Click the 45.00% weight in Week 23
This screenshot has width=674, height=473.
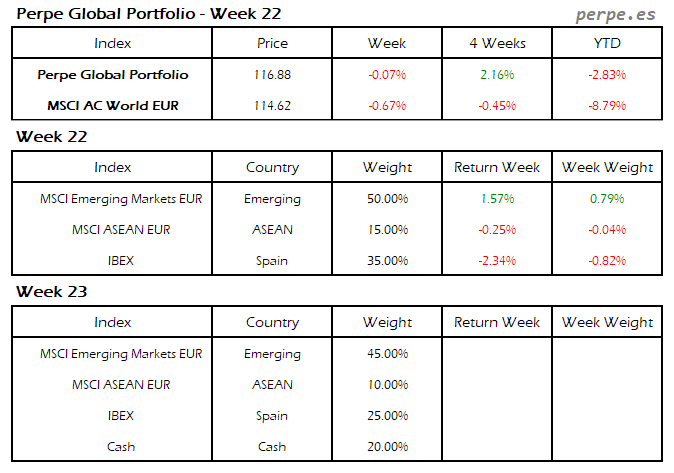[387, 354]
